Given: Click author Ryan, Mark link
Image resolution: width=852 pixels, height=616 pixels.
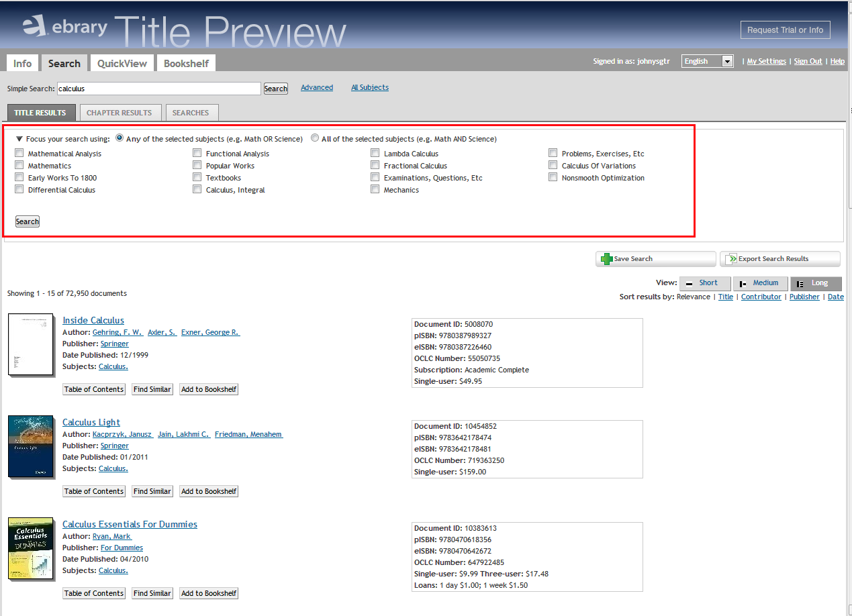Looking at the screenshot, I should pyautogui.click(x=111, y=536).
